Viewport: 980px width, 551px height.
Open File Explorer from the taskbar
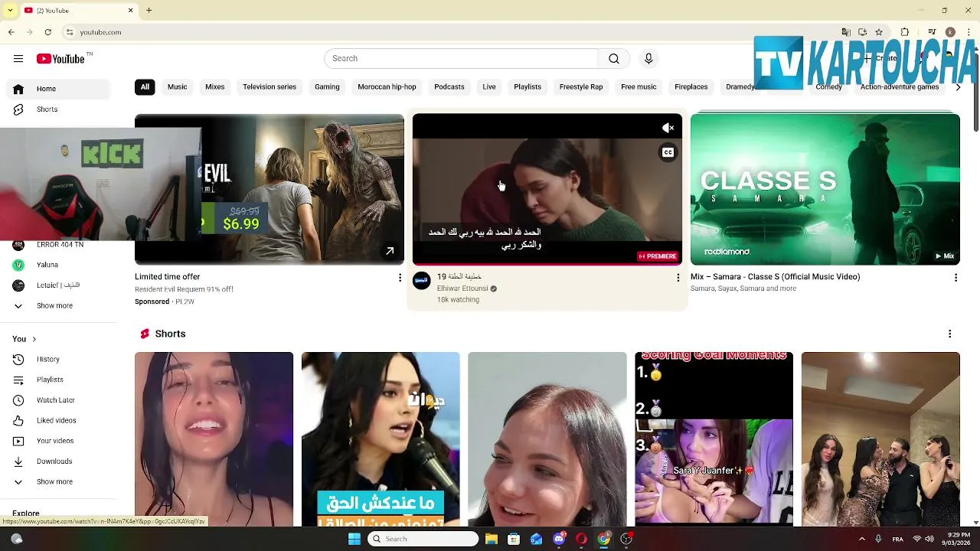(492, 539)
